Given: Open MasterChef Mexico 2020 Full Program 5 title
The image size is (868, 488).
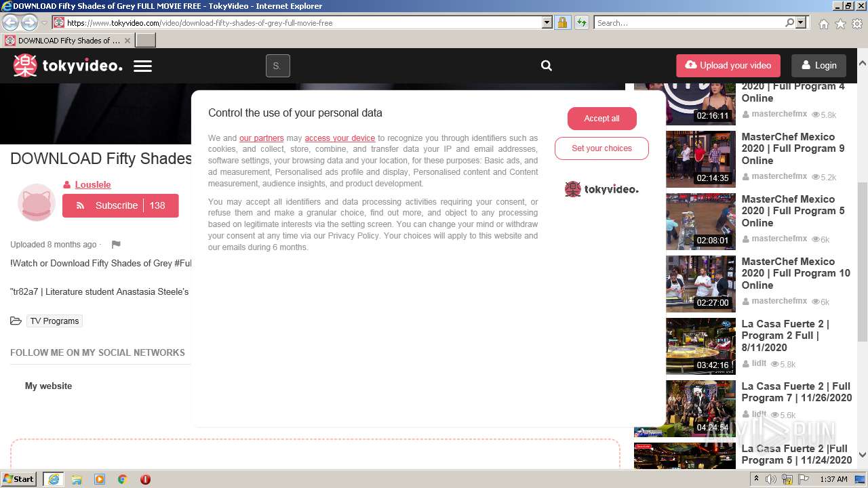Looking at the screenshot, I should tap(793, 211).
